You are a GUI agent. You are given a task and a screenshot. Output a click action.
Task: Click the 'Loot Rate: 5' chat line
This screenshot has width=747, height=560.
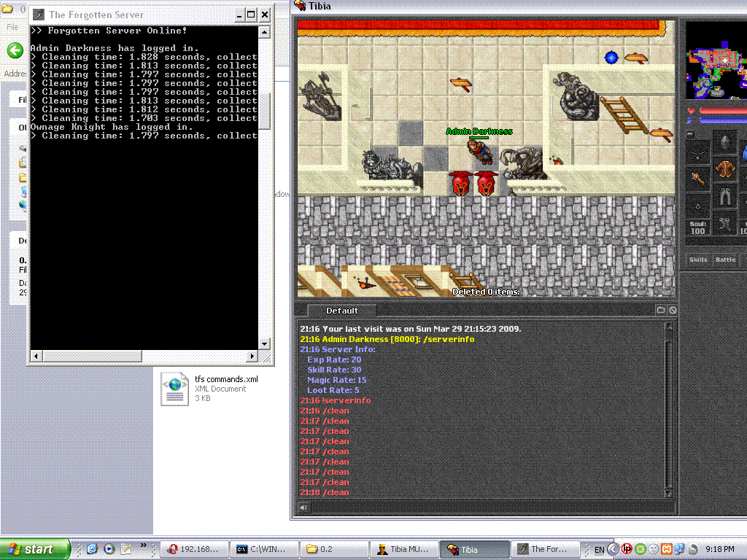click(x=333, y=390)
